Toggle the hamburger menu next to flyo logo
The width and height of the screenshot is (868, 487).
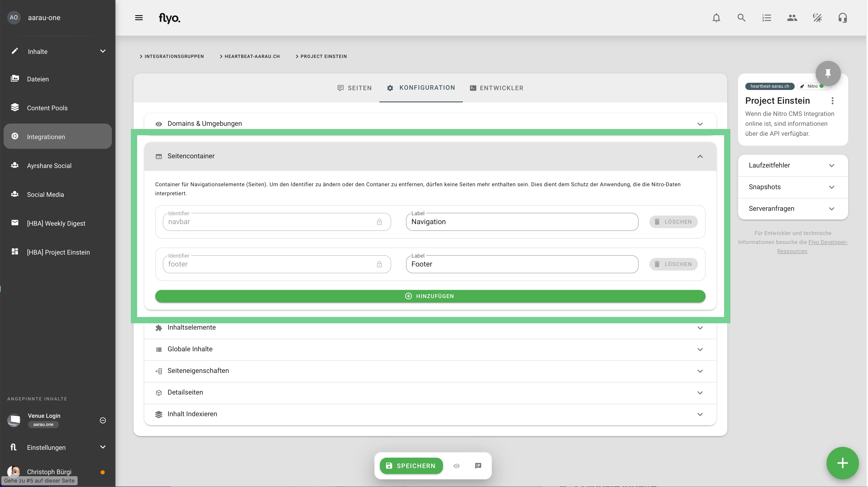point(139,18)
